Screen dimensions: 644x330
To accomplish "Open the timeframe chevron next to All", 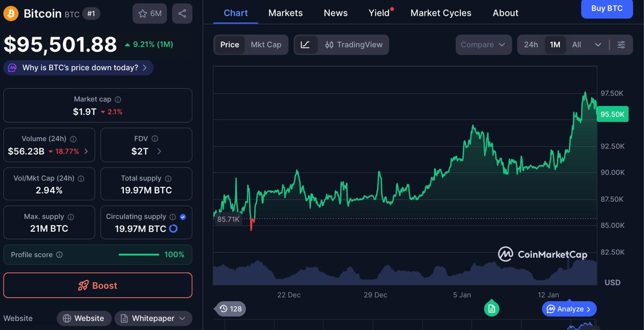I will 598,44.
